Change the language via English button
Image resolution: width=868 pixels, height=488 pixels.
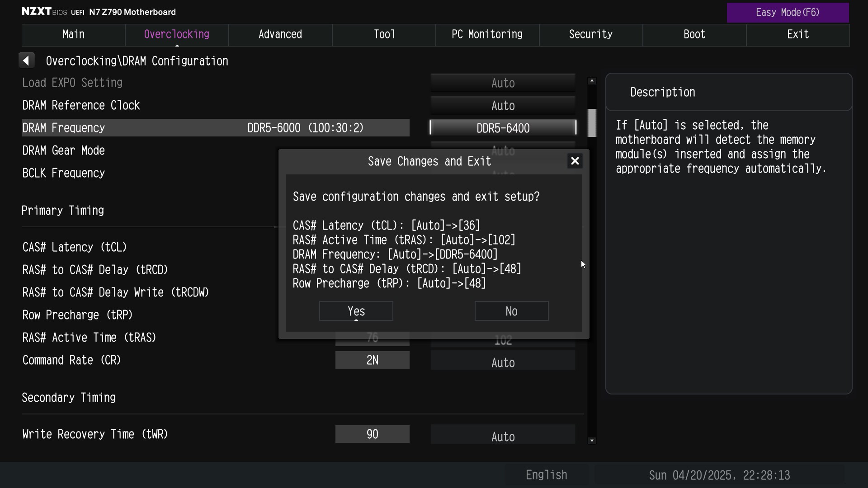pos(547,475)
